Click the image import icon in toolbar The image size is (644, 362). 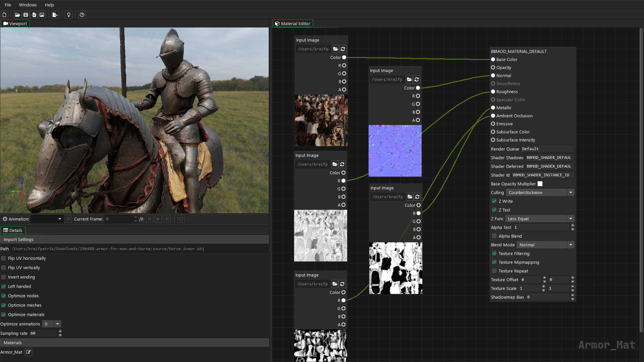[42, 15]
